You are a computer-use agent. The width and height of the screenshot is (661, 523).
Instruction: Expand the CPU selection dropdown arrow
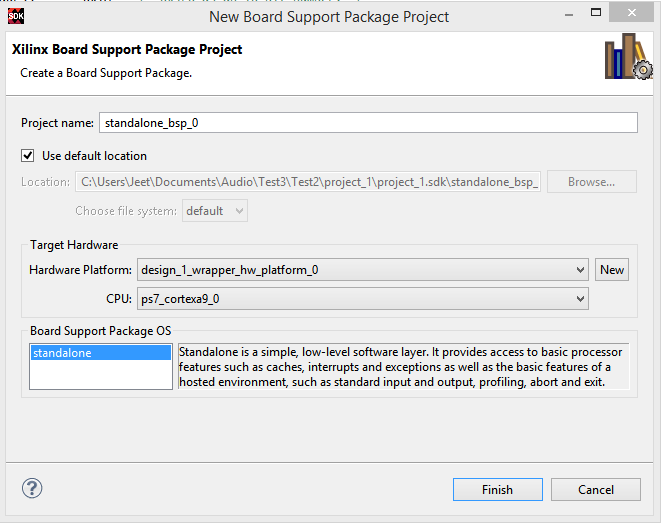pyautogui.click(x=580, y=299)
